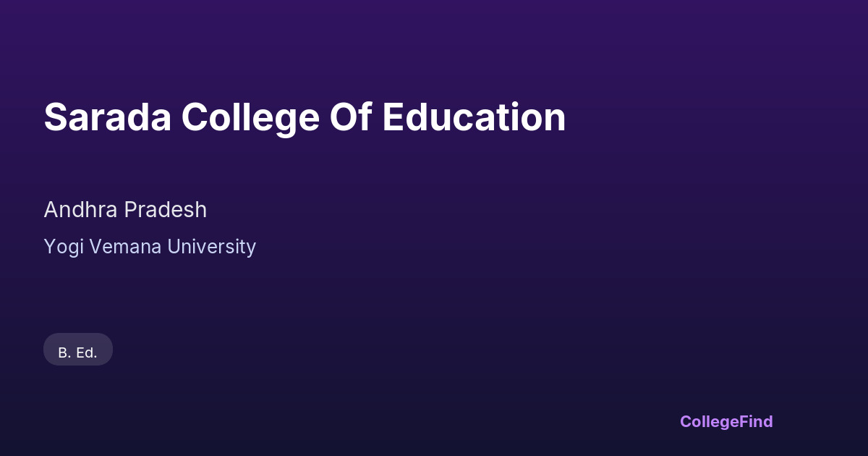Select the B. Ed. course tag
868x456 pixels.
click(x=78, y=352)
